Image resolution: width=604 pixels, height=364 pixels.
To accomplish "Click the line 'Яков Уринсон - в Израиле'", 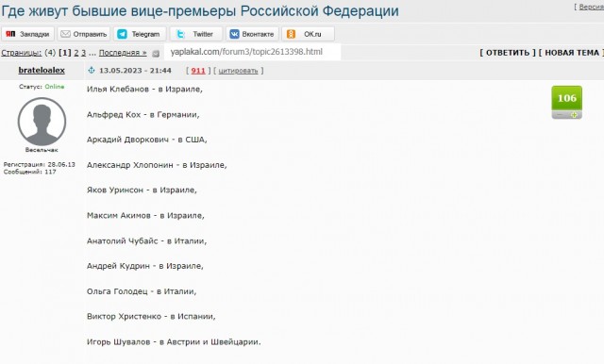I will click(x=142, y=190).
